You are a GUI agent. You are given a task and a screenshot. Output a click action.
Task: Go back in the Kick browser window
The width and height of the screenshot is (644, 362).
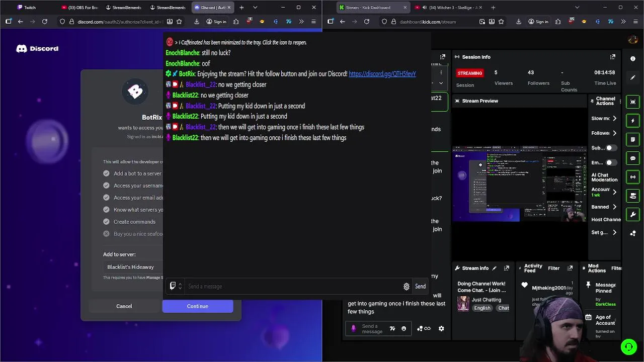pos(343,22)
